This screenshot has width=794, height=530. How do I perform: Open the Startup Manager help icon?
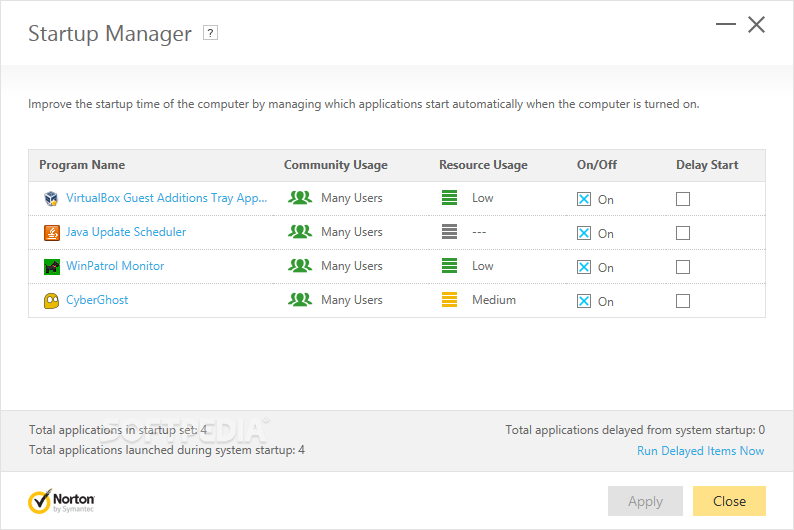pyautogui.click(x=210, y=33)
